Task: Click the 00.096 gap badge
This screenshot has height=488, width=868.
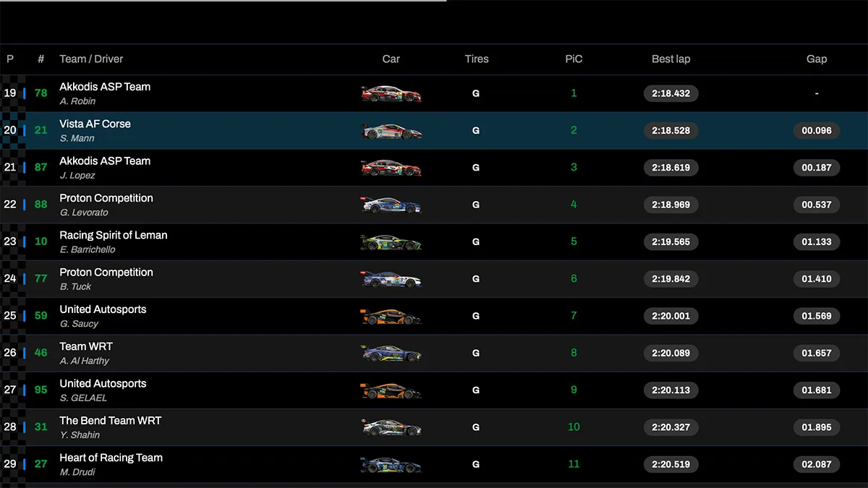Action: (x=816, y=131)
